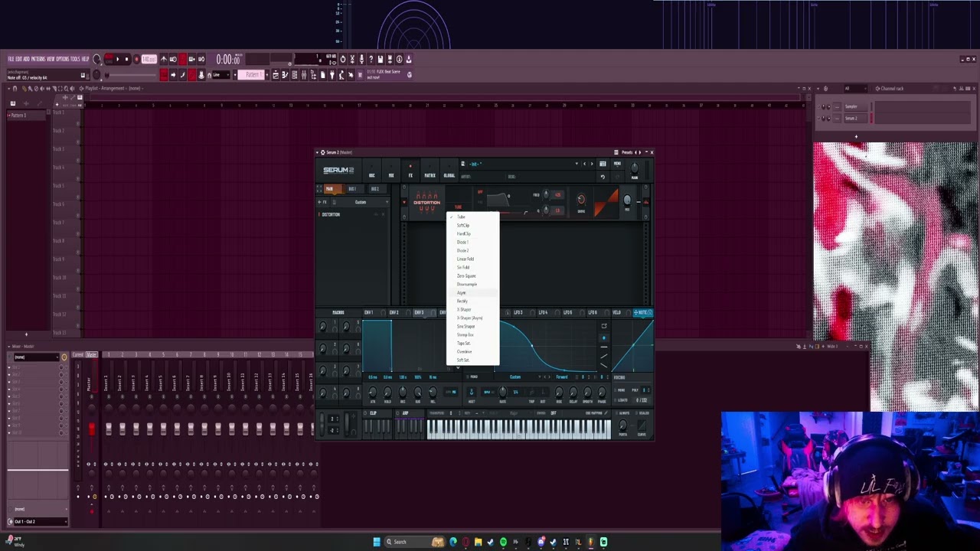Click Serum next preset arrow
Screen dimensions: 980x551
pyautogui.click(x=591, y=164)
